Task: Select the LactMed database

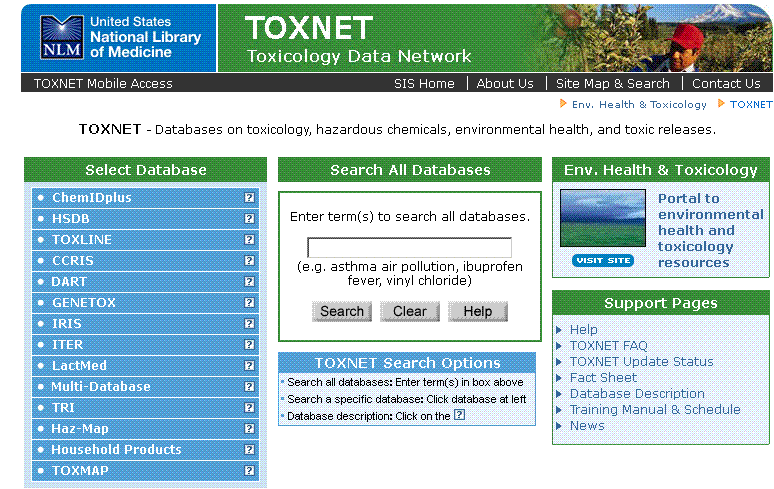Action: click(79, 366)
